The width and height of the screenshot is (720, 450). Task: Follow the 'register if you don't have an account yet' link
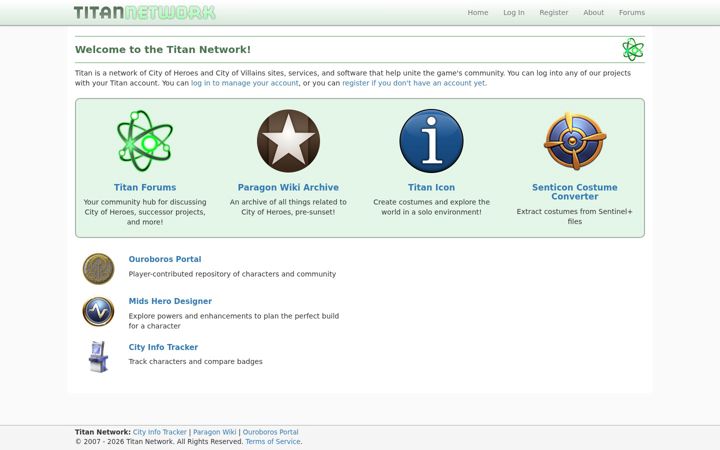tap(413, 83)
